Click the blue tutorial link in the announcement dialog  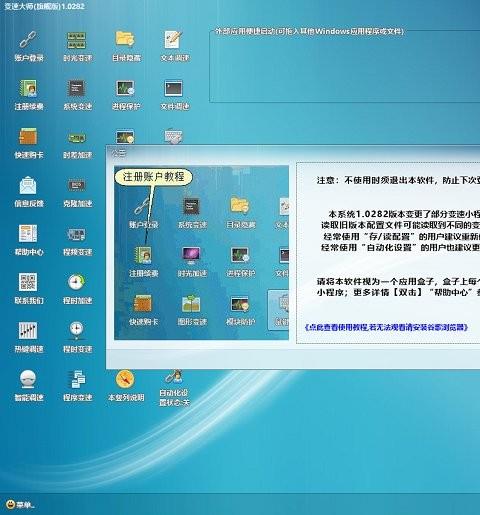[x=386, y=327]
